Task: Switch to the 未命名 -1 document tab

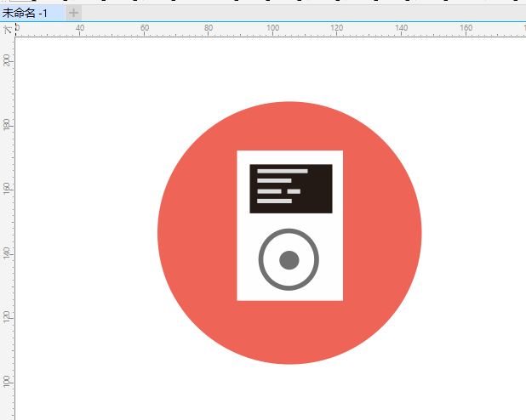Action: [x=26, y=13]
